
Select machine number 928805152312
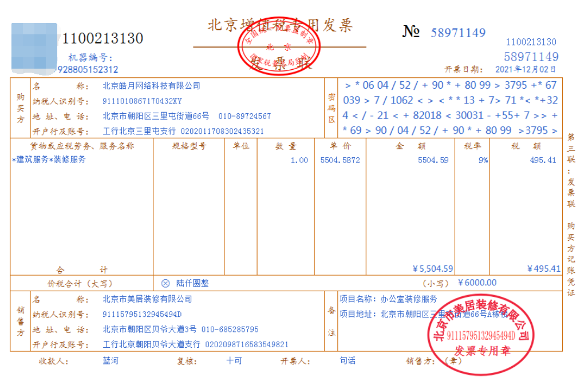88,70
